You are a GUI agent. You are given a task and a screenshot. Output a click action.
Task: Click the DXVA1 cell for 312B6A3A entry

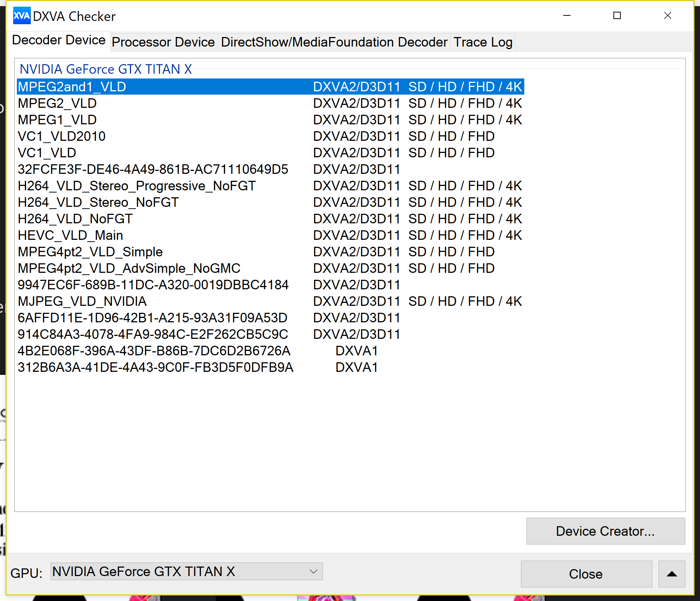coord(357,367)
